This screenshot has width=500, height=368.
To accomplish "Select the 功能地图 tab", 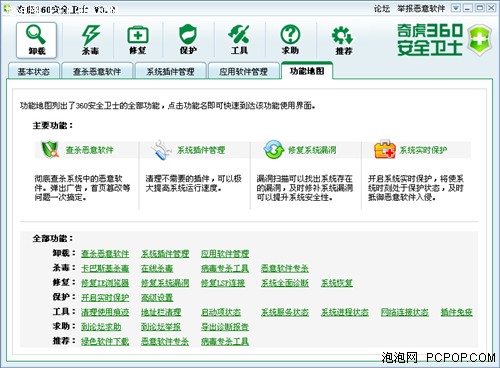I will click(307, 71).
